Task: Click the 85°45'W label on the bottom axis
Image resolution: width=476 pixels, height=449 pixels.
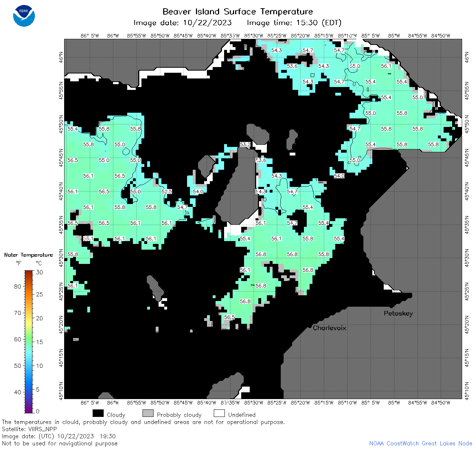Action: [183, 403]
